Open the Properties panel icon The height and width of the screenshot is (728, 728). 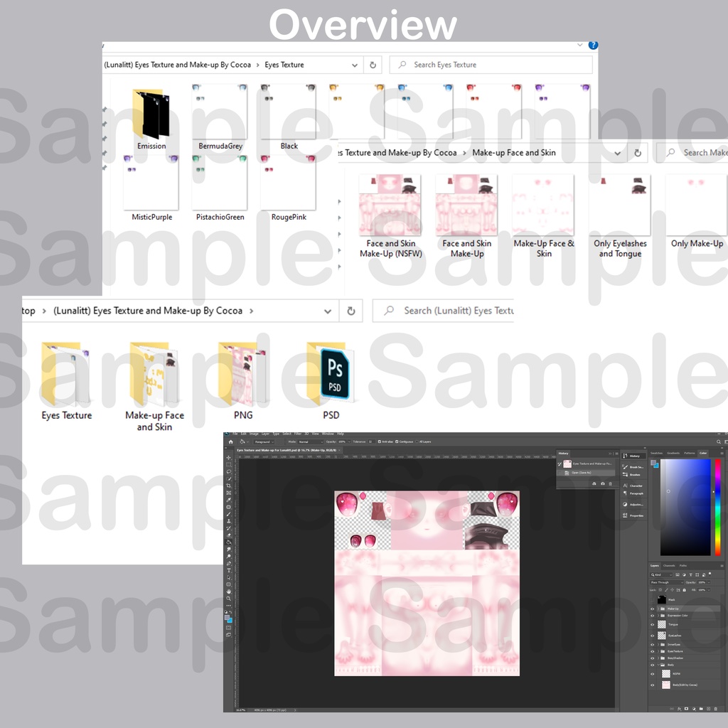(x=633, y=515)
